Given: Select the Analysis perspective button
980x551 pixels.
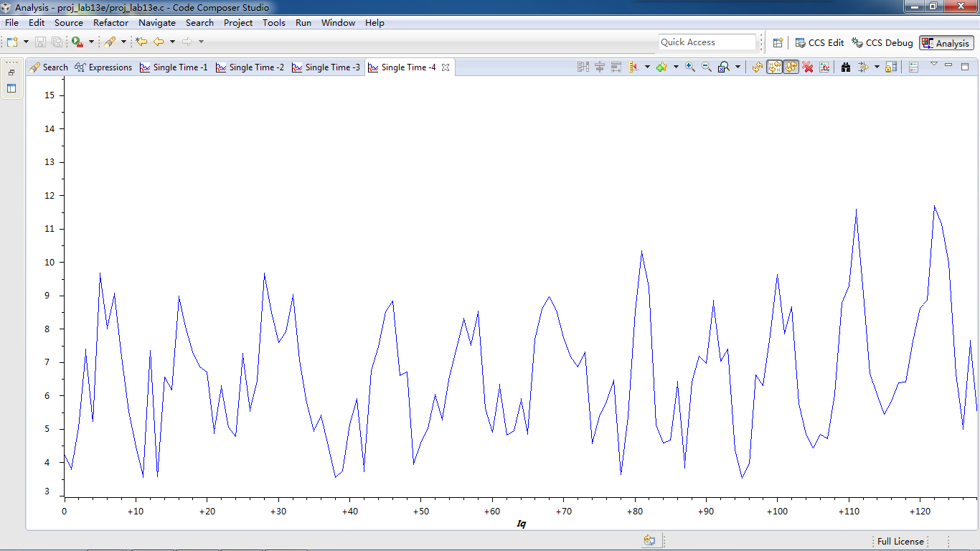Looking at the screenshot, I should [946, 43].
